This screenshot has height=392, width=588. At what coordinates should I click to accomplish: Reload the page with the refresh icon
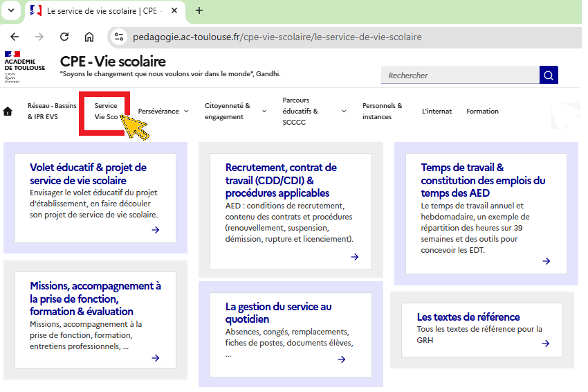click(64, 37)
